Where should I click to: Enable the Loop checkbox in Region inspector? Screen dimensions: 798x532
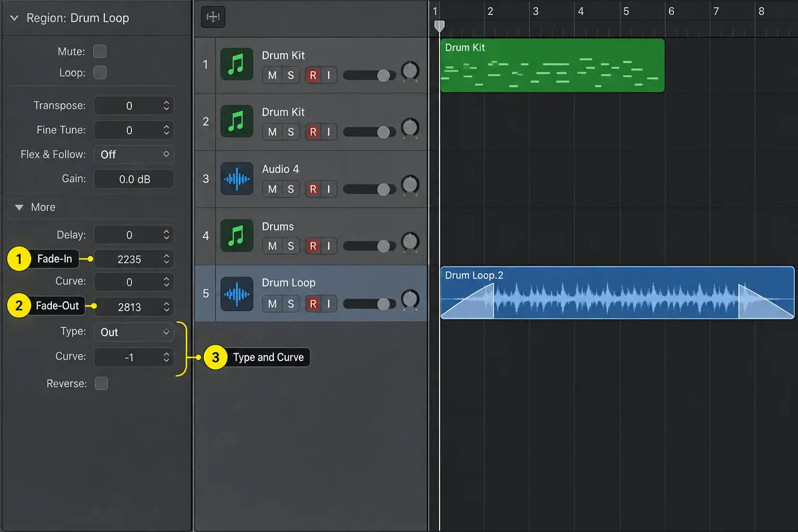(100, 73)
